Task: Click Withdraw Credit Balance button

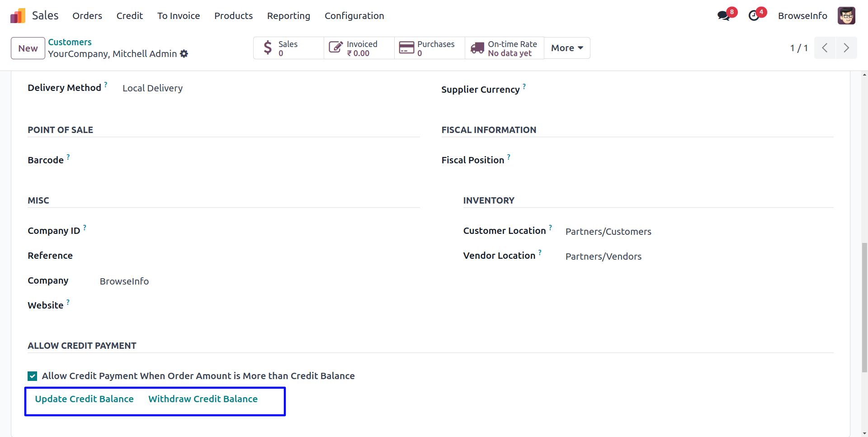Action: [203, 399]
